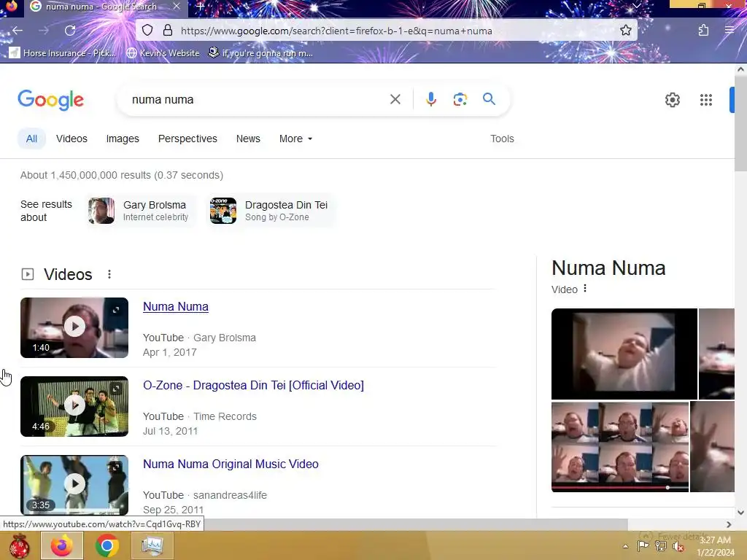Image resolution: width=747 pixels, height=560 pixels.
Task: Open Firefox from the taskbar
Action: [62, 545]
